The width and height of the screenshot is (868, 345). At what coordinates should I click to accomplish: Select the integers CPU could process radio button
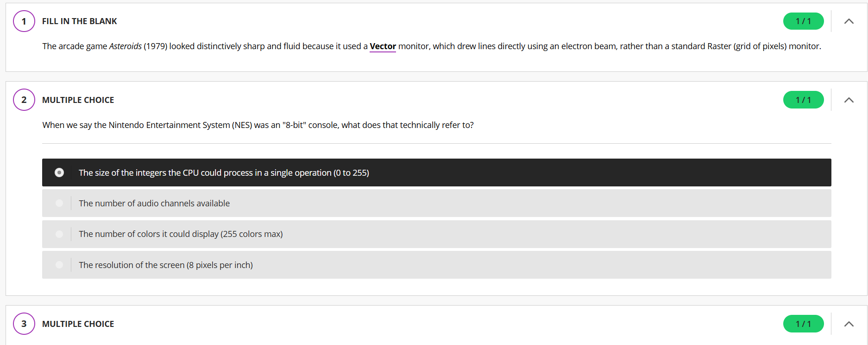[x=59, y=172]
